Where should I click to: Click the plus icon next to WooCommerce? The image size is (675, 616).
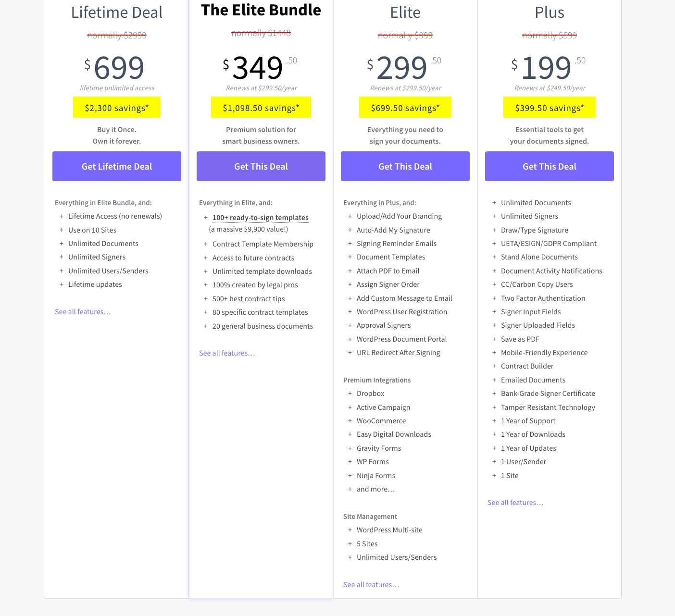(x=350, y=421)
